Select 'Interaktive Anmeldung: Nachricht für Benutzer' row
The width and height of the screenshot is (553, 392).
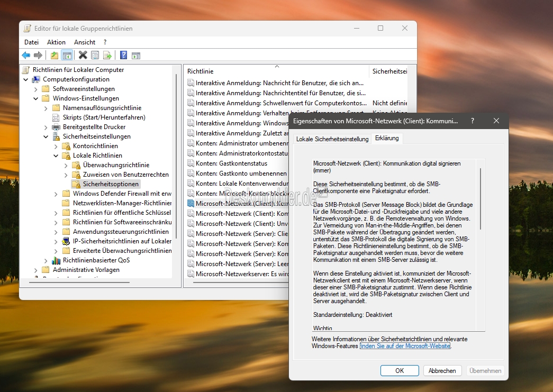pyautogui.click(x=279, y=83)
